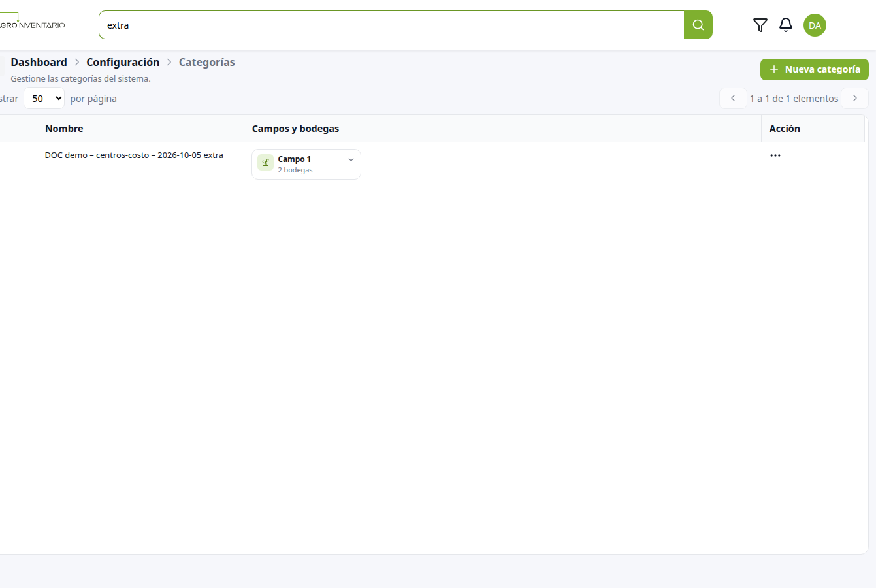Open the DA user avatar menu
876x588 pixels.
pos(815,25)
